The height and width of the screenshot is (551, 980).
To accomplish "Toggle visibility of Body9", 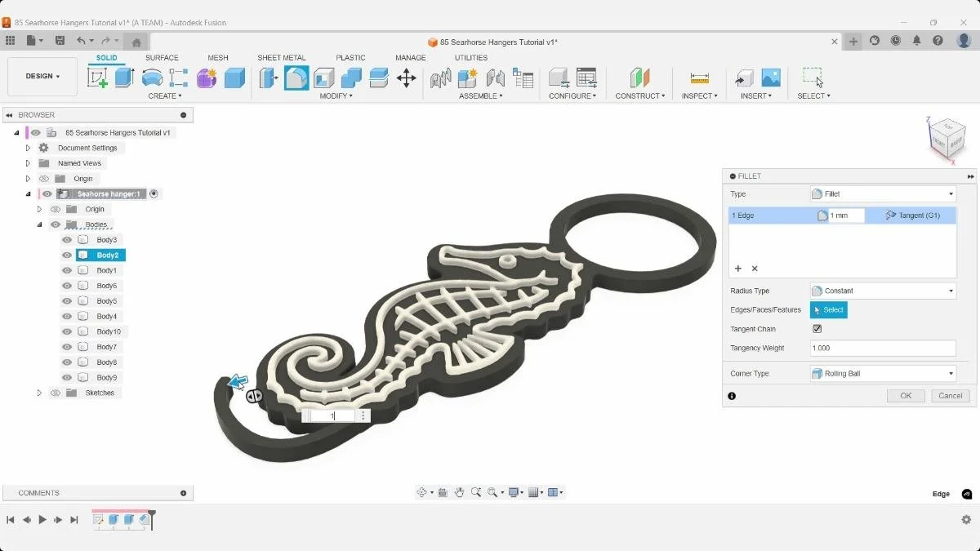I will click(x=67, y=378).
